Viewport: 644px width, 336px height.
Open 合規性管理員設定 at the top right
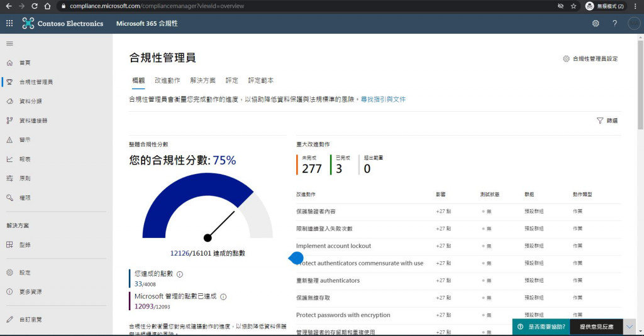pos(590,58)
